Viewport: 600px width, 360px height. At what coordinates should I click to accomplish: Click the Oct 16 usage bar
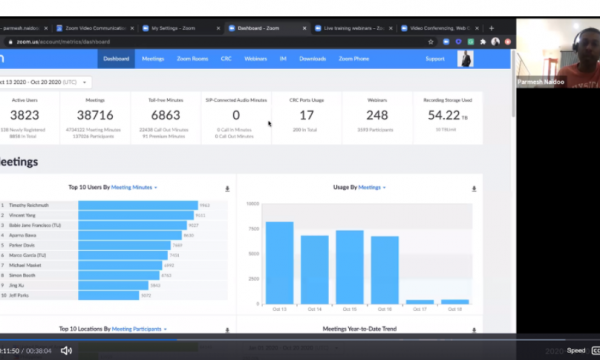tap(385, 270)
